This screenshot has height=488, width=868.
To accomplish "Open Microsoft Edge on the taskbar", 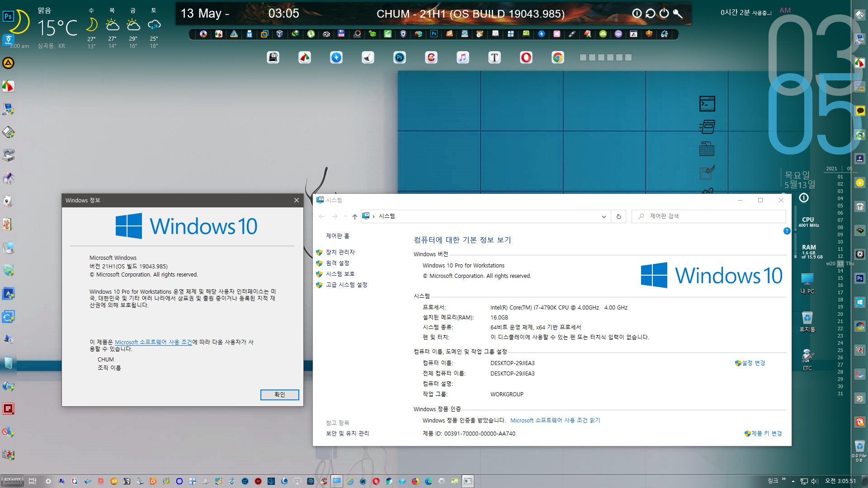I will (429, 481).
